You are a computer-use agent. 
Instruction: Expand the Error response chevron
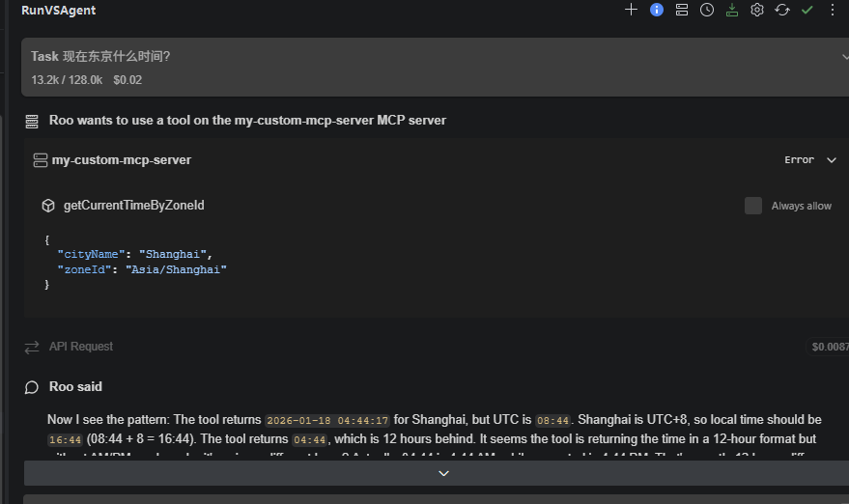(x=832, y=160)
